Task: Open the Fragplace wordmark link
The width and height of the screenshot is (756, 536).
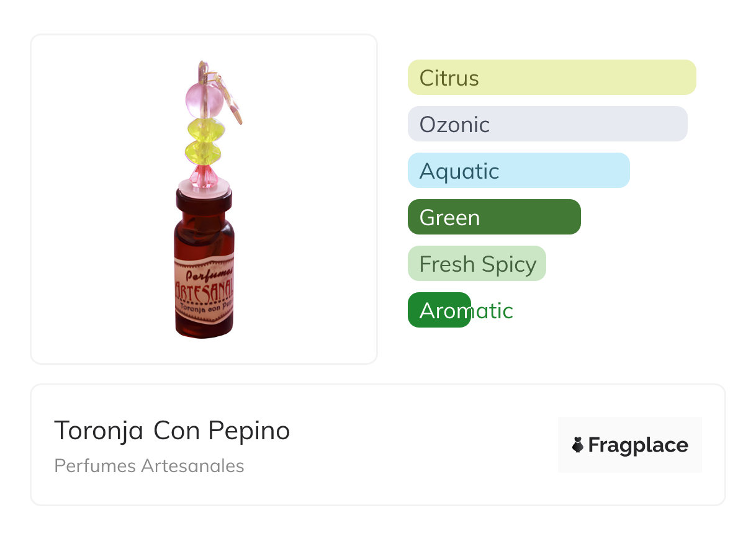Action: pyautogui.click(x=638, y=445)
